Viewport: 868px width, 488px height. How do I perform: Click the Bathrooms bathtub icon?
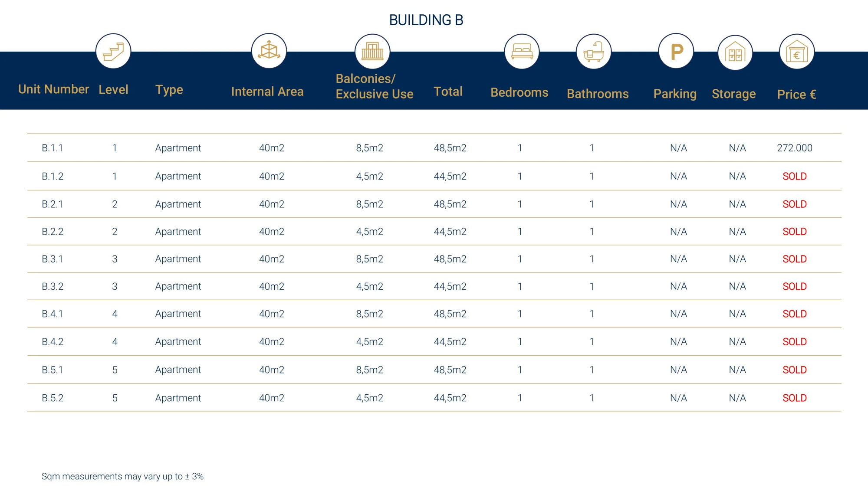[594, 52]
